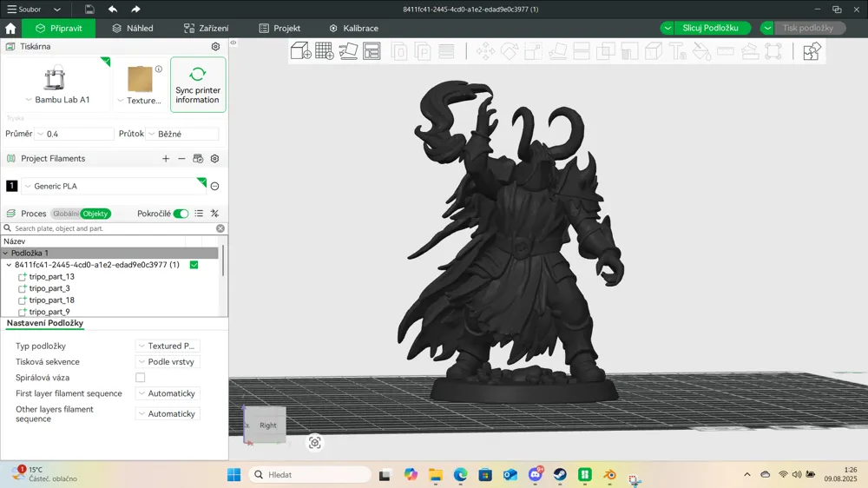
Task: Uncheck the printable checkbox for 8411fc41 object
Action: point(194,265)
